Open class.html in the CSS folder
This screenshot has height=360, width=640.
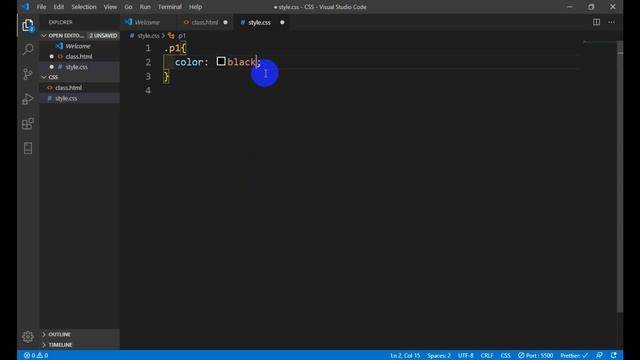click(x=68, y=88)
